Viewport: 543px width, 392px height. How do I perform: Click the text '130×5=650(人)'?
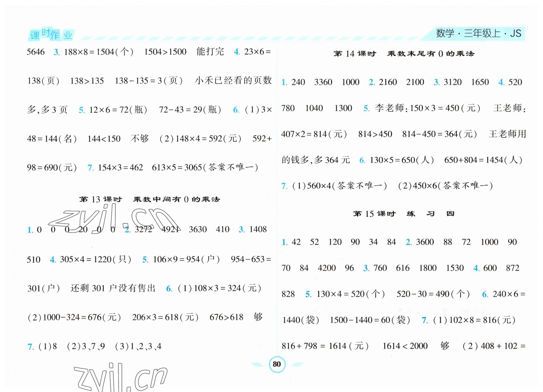coord(402,160)
